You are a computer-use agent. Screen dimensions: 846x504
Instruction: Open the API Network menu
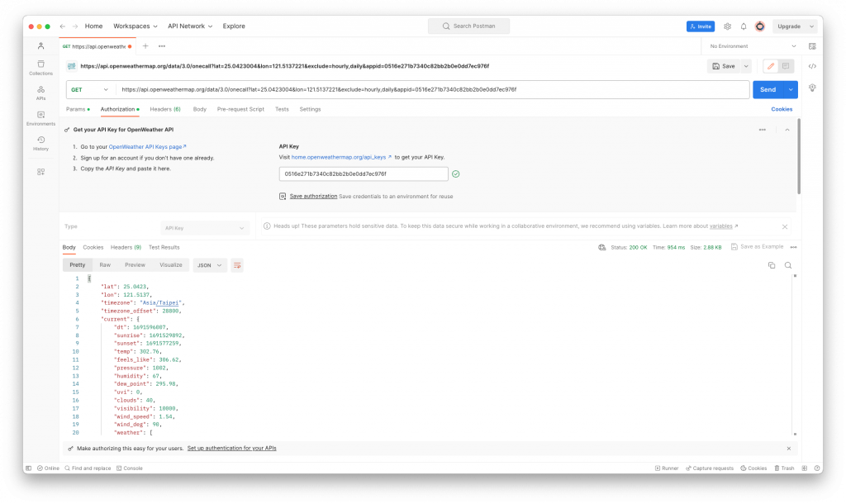click(190, 26)
